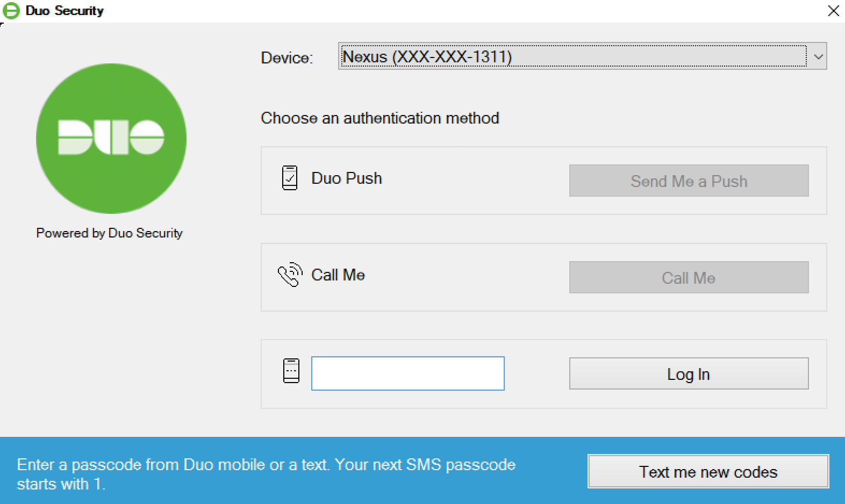The width and height of the screenshot is (845, 504).
Task: Click inside the passcode entry field
Action: pos(407,373)
